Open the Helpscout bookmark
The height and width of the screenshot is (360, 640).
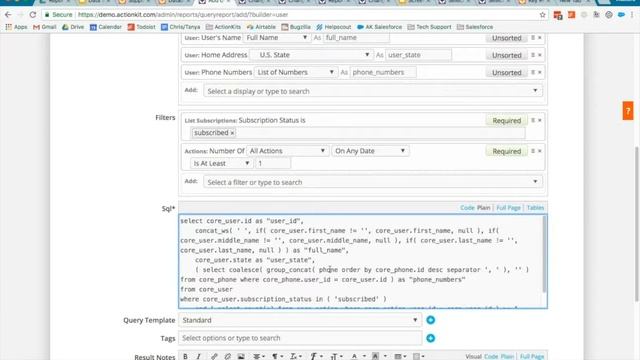coord(333,27)
